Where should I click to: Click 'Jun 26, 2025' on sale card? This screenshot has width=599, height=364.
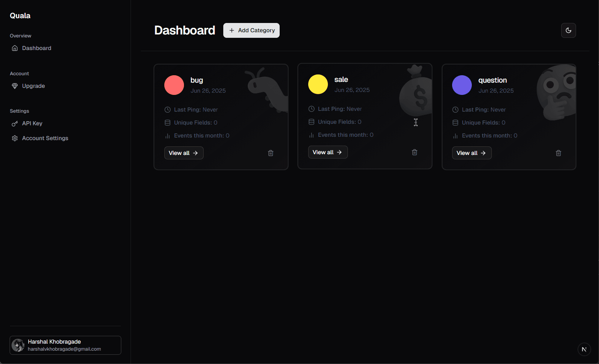(x=352, y=90)
